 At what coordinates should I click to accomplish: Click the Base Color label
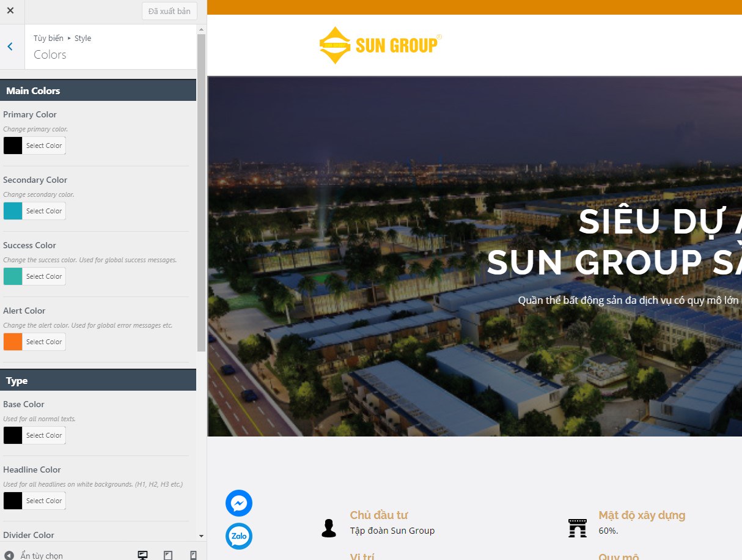(x=24, y=404)
